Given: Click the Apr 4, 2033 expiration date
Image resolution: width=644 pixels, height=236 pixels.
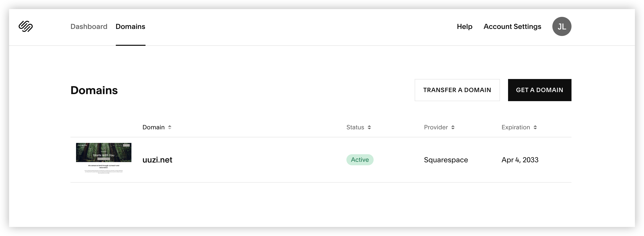Looking at the screenshot, I should [x=520, y=160].
